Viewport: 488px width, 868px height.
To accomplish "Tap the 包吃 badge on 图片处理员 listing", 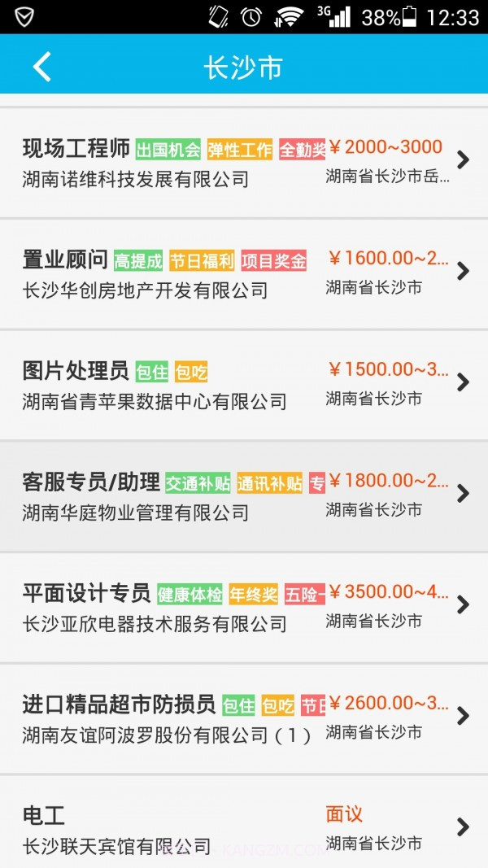I will click(x=192, y=372).
